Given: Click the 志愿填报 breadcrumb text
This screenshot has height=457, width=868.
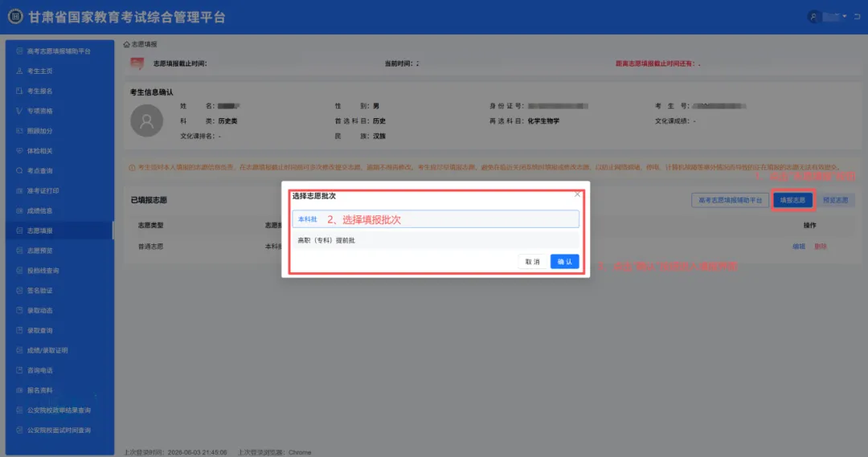Looking at the screenshot, I should pyautogui.click(x=144, y=44).
